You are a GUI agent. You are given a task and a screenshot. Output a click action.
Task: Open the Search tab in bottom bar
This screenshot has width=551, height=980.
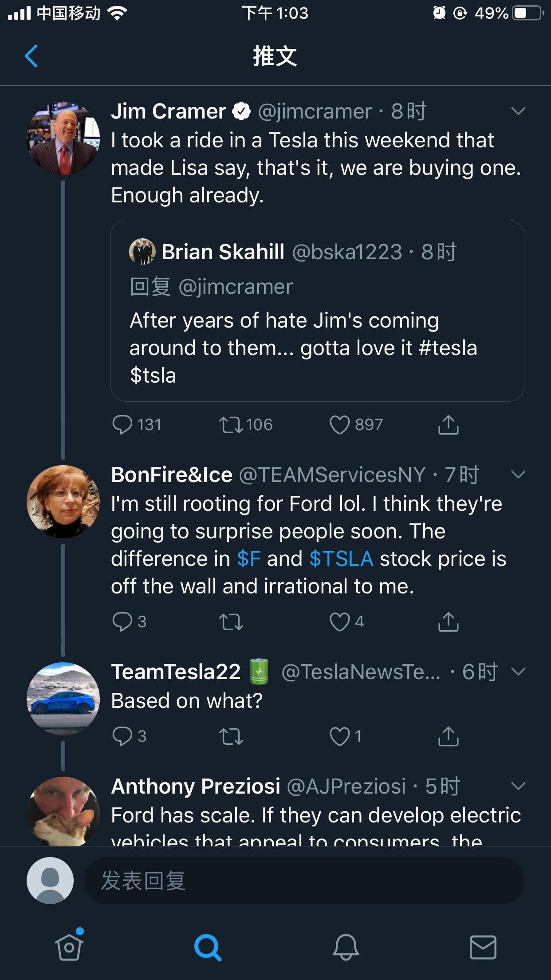pyautogui.click(x=207, y=947)
